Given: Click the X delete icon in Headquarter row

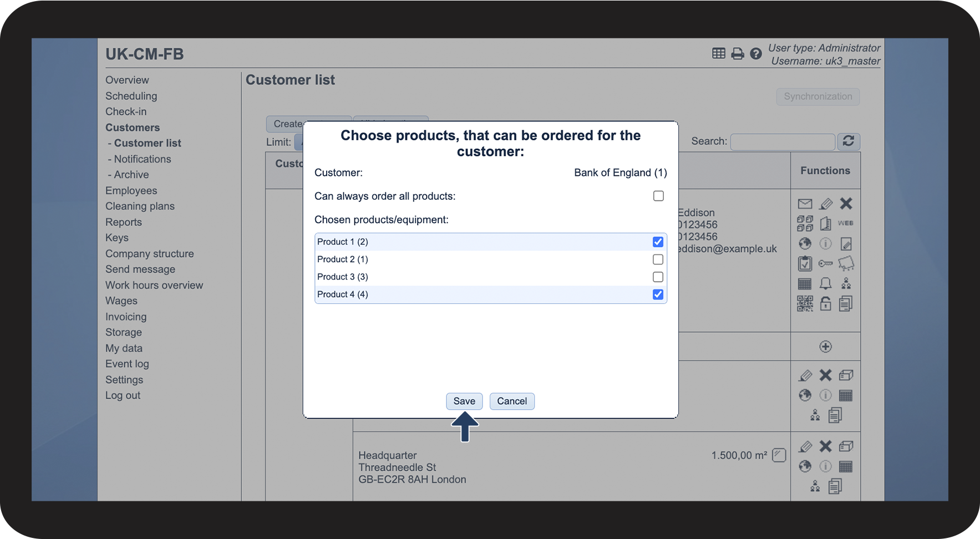Looking at the screenshot, I should 825,446.
